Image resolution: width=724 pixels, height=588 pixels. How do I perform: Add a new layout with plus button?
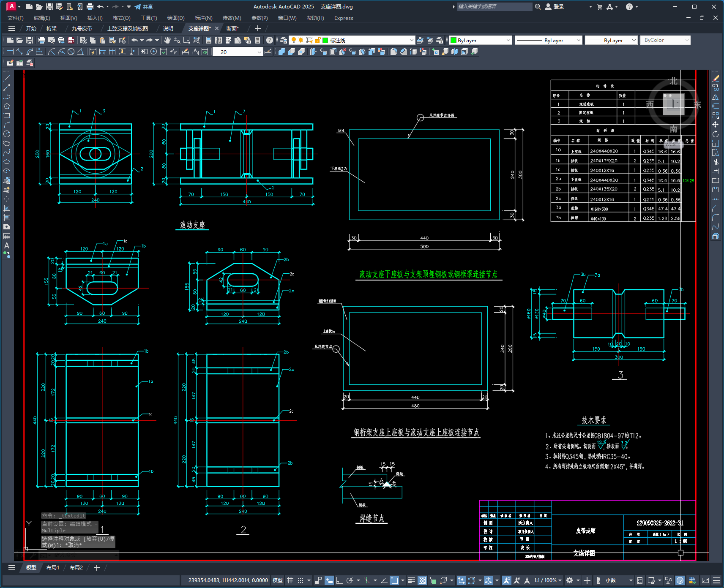coord(97,568)
